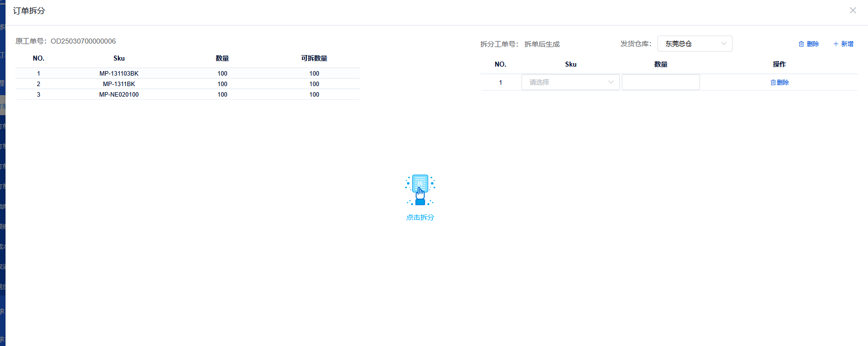Click the 拆单后生成 text
This screenshot has width=868, height=346.
[x=542, y=44]
